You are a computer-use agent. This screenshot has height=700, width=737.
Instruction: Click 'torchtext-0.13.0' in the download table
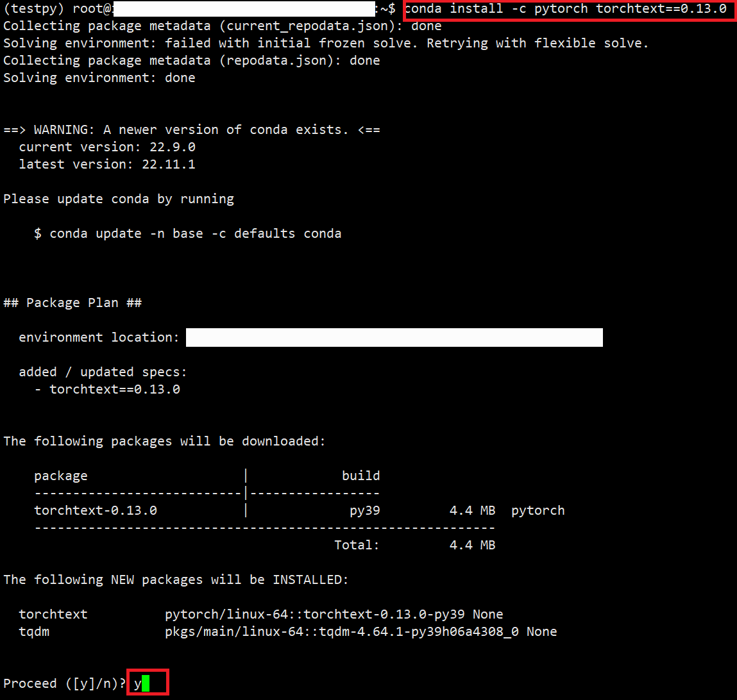click(96, 511)
